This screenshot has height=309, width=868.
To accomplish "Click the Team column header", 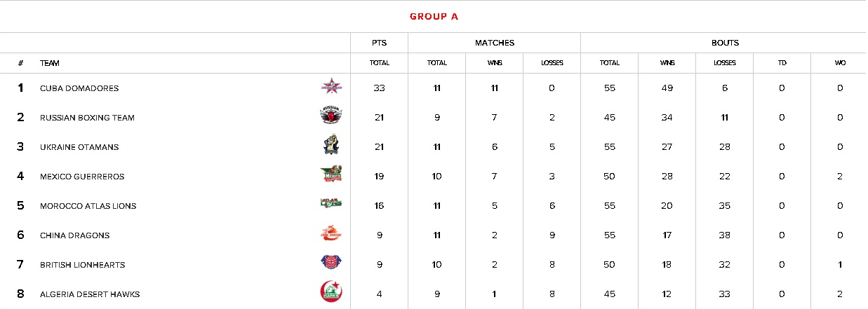I will 50,63.
